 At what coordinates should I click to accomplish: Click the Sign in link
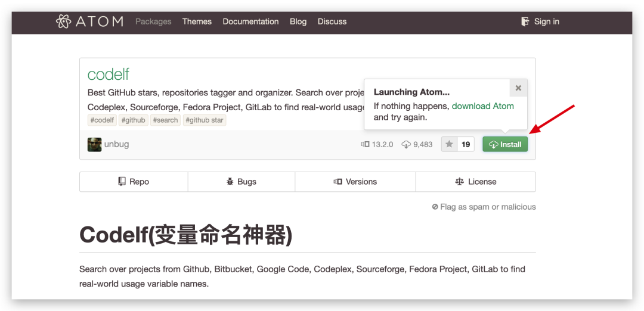[x=546, y=21]
